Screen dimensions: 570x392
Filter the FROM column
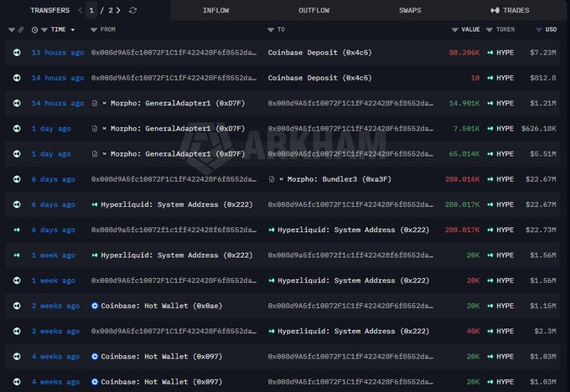tap(94, 30)
